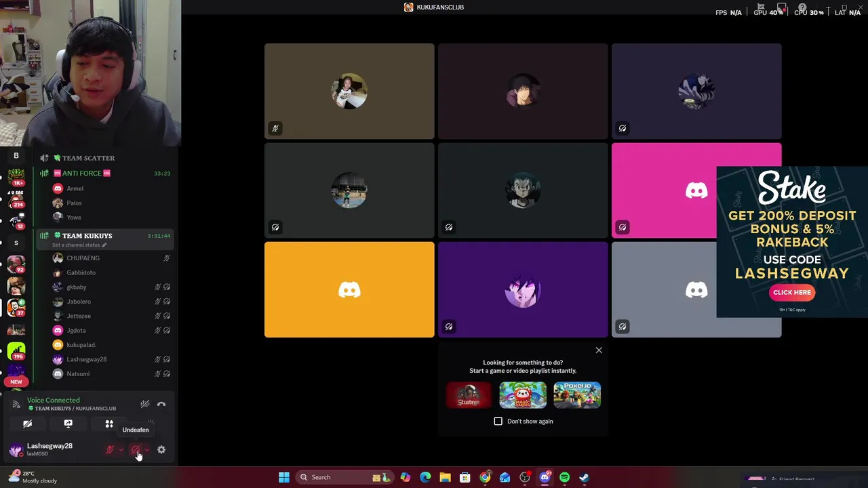Turn on camera in voice panel
This screenshot has width=868, height=488.
[27, 424]
